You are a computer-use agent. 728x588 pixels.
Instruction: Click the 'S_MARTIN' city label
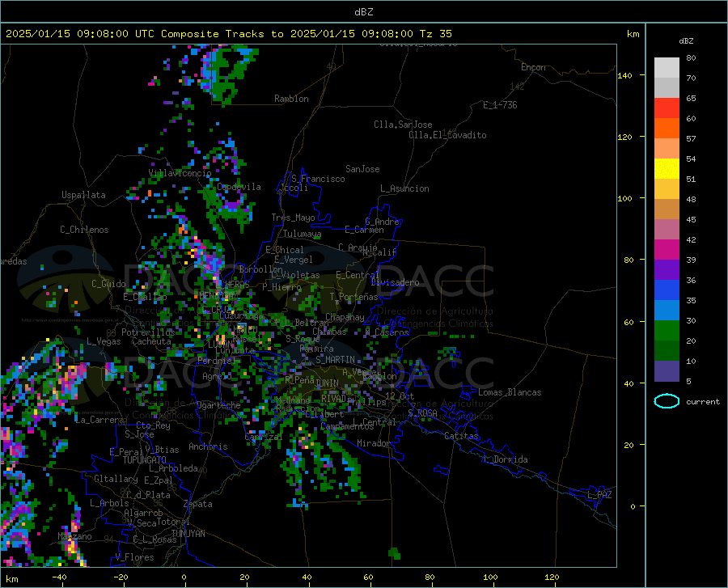pos(335,360)
